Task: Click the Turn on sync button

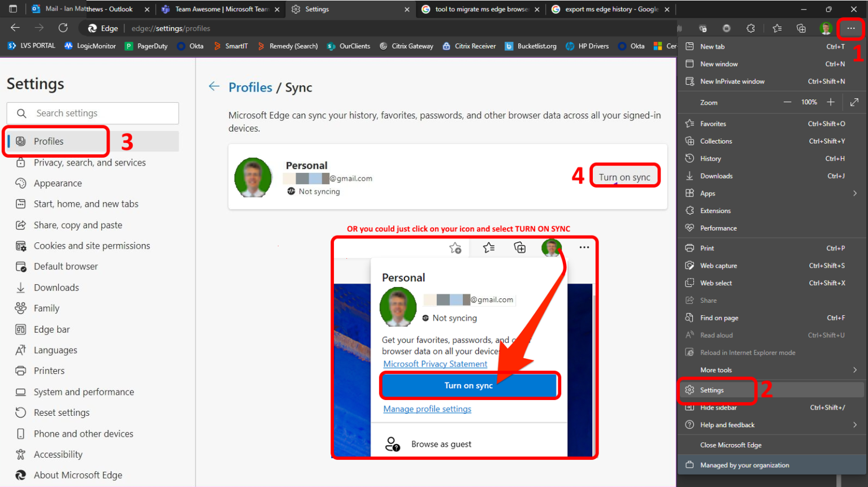Action: pyautogui.click(x=625, y=176)
